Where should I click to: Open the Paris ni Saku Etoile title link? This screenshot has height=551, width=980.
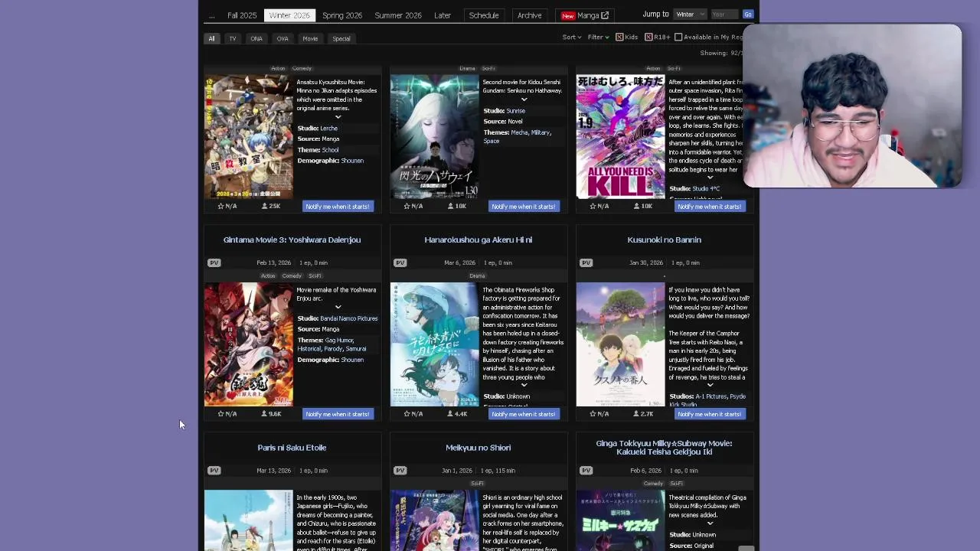click(x=292, y=448)
